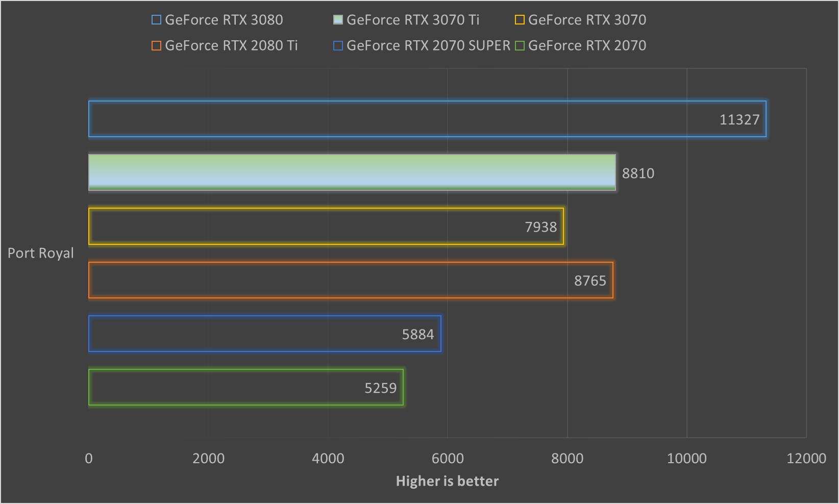Click the GeForce RTX 3070 Ti legend swatch
The width and height of the screenshot is (839, 504).
(338, 19)
